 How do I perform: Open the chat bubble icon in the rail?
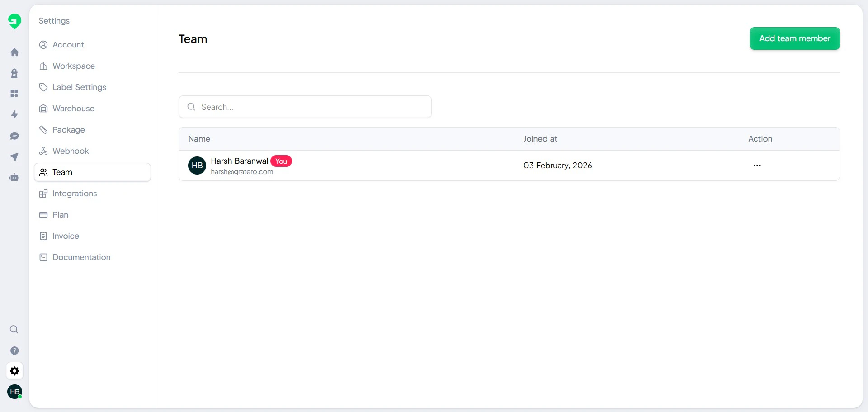coord(14,136)
